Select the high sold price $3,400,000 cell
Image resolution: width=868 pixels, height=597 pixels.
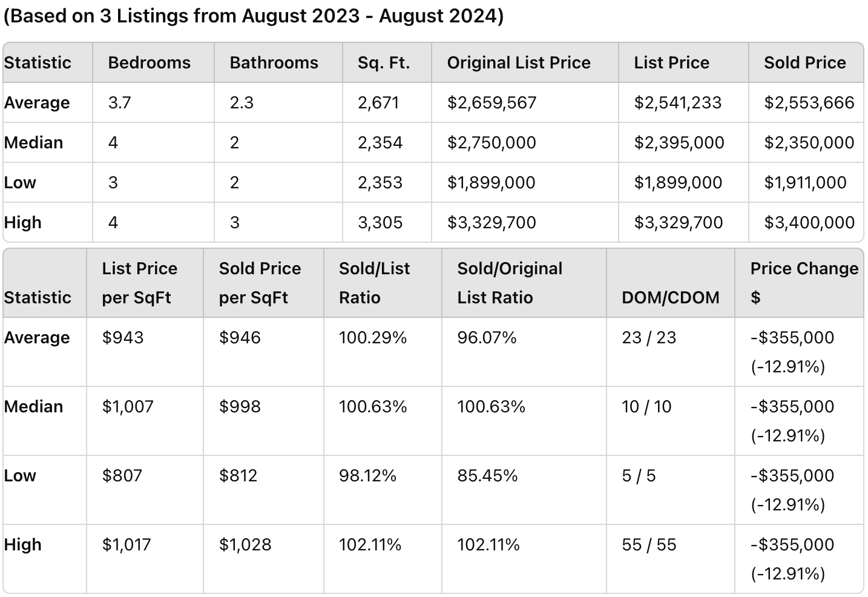point(809,222)
